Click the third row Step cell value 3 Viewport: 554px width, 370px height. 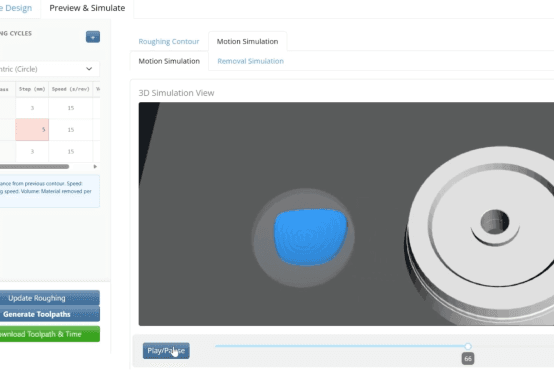click(32, 151)
